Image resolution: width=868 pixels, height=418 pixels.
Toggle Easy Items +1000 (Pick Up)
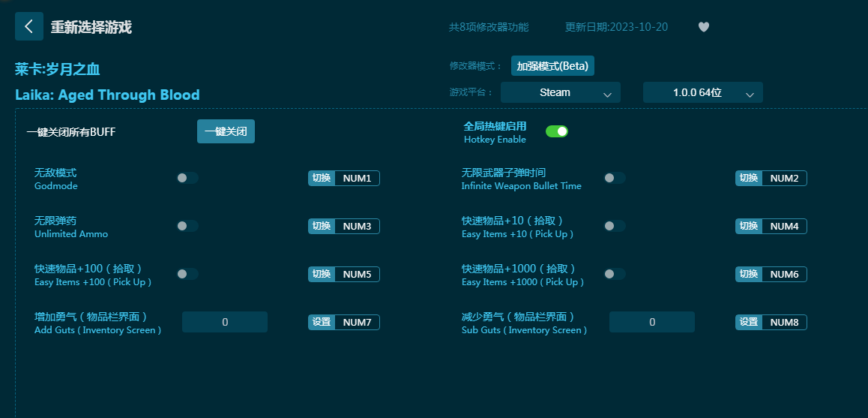(615, 274)
